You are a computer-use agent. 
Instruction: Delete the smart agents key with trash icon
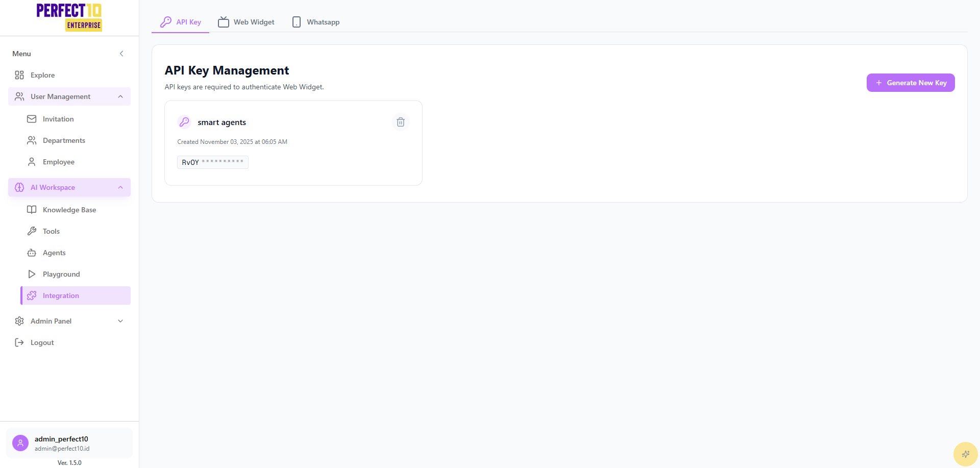tap(401, 122)
